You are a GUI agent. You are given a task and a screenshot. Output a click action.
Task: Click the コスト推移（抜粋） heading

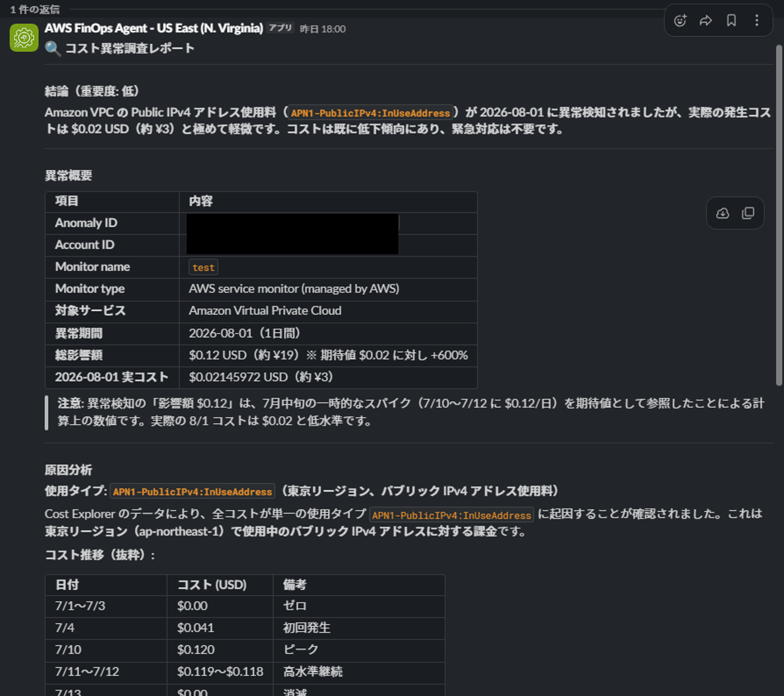(x=100, y=555)
